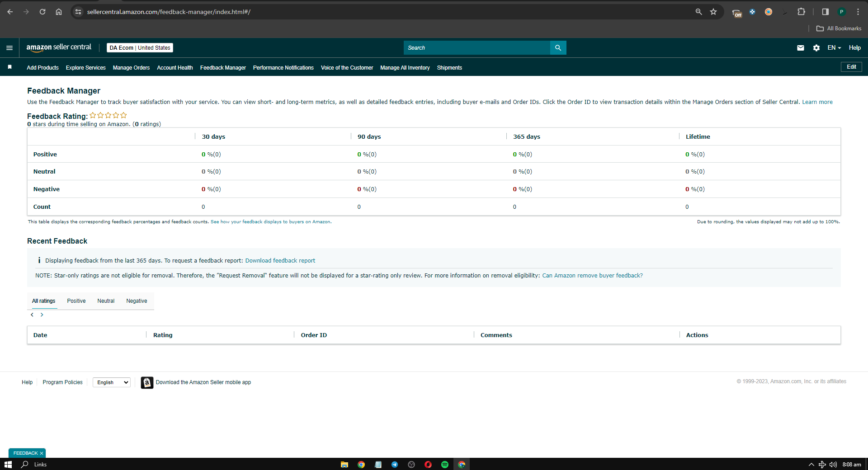Image resolution: width=868 pixels, height=470 pixels.
Task: Open Account Health menu item
Action: click(x=175, y=68)
